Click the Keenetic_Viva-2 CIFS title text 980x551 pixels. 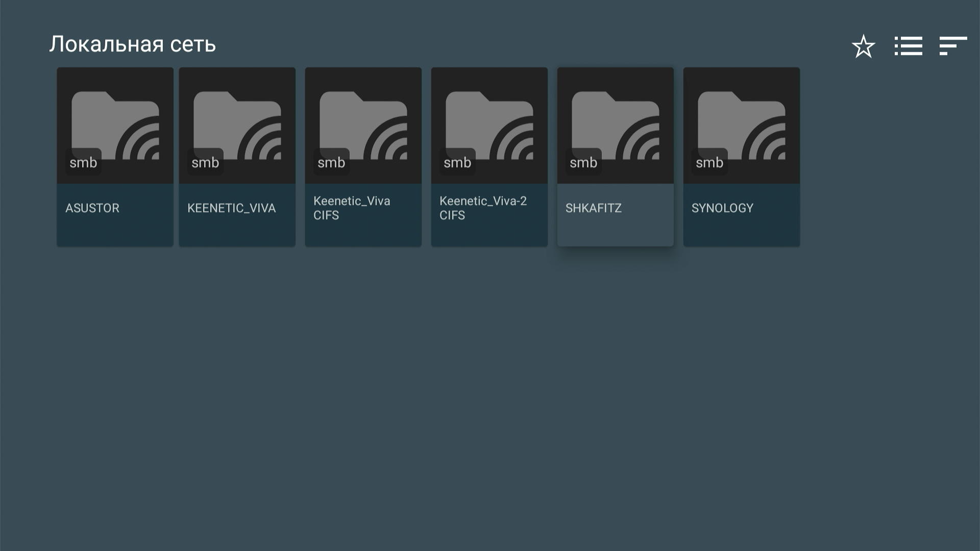(x=483, y=208)
